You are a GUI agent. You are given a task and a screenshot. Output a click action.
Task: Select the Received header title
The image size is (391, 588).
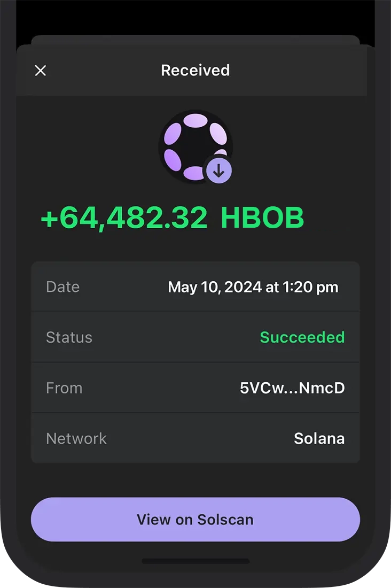pyautogui.click(x=195, y=71)
